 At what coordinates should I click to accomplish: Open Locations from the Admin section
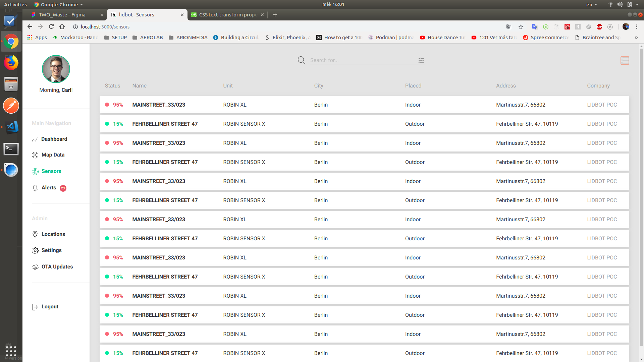[x=53, y=234]
